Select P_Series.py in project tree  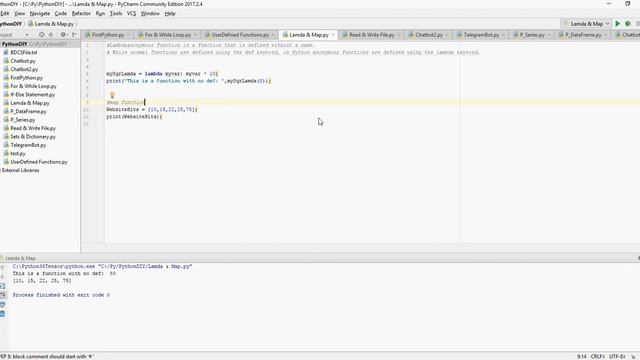coord(22,120)
